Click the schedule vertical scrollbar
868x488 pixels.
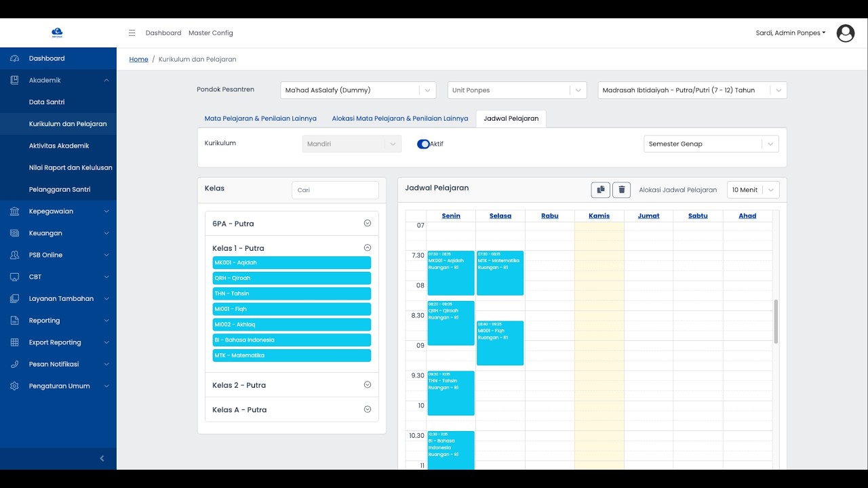click(x=776, y=322)
